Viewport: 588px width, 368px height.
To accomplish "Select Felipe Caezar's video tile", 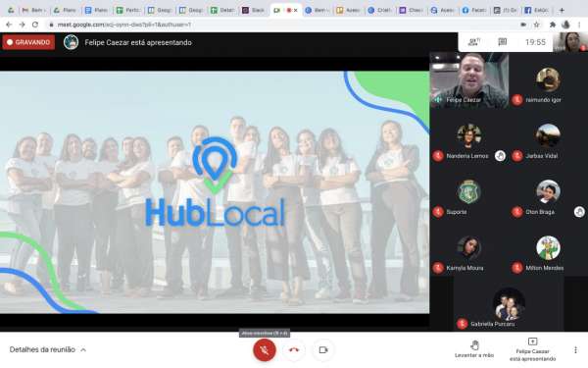I will click(x=469, y=80).
